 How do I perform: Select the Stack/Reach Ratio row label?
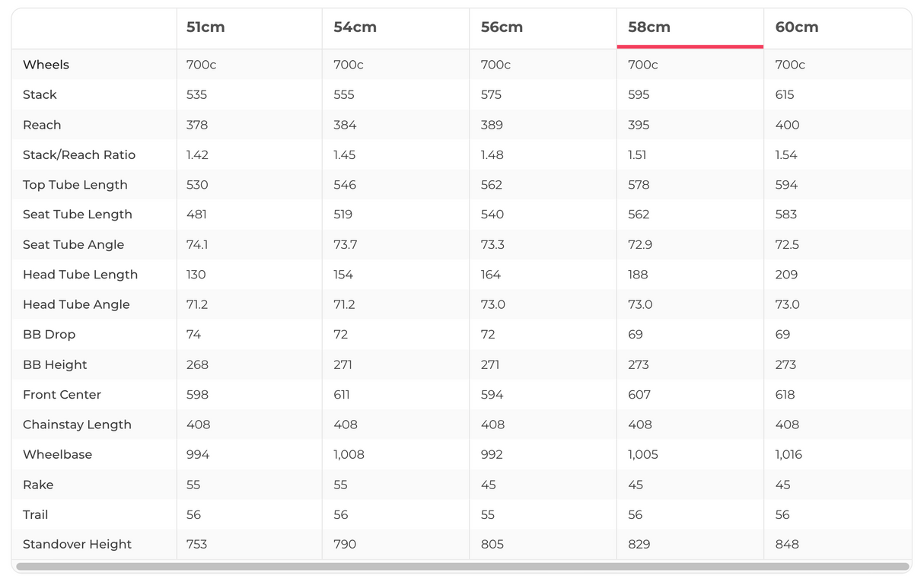pos(79,154)
